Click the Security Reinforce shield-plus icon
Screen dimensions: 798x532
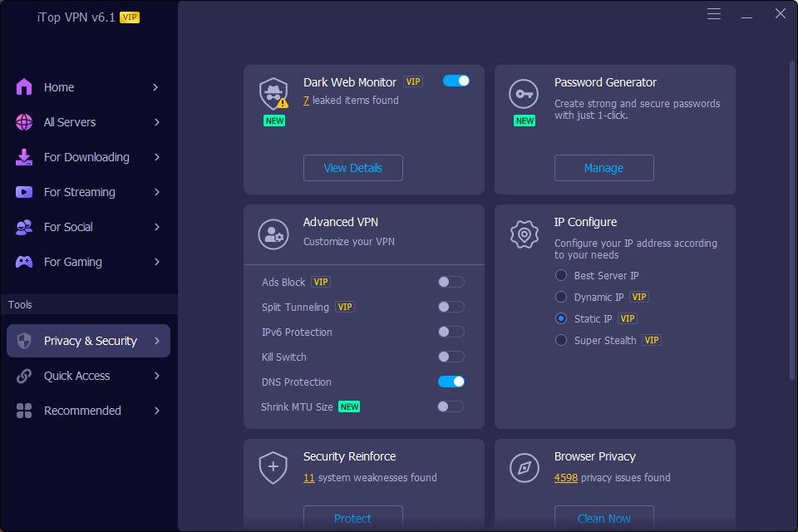tap(273, 467)
